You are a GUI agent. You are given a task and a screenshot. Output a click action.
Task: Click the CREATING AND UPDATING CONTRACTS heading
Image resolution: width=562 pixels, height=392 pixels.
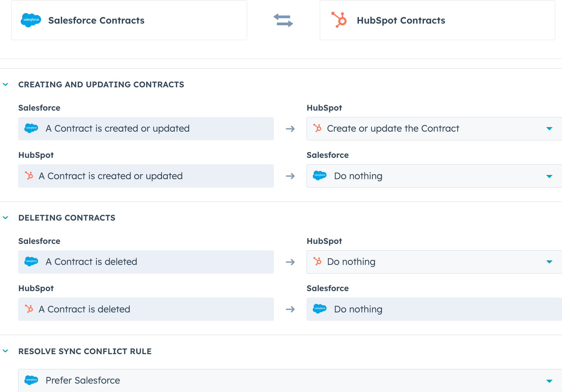101,84
